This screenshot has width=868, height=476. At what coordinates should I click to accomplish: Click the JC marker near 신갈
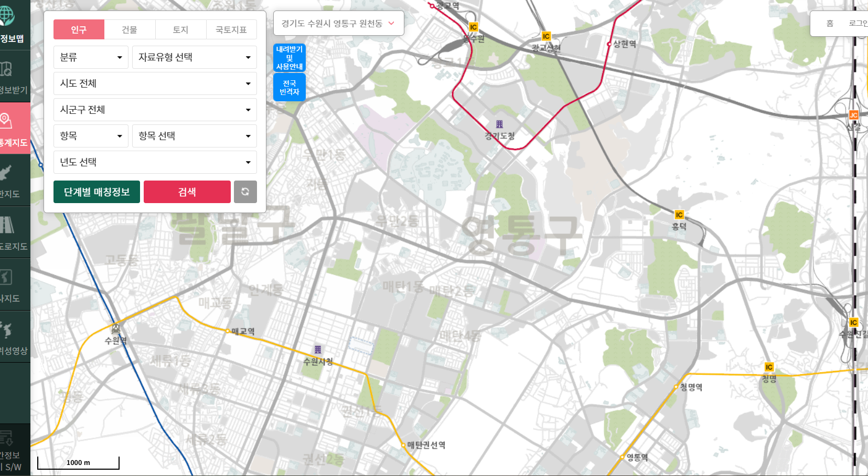(854, 115)
